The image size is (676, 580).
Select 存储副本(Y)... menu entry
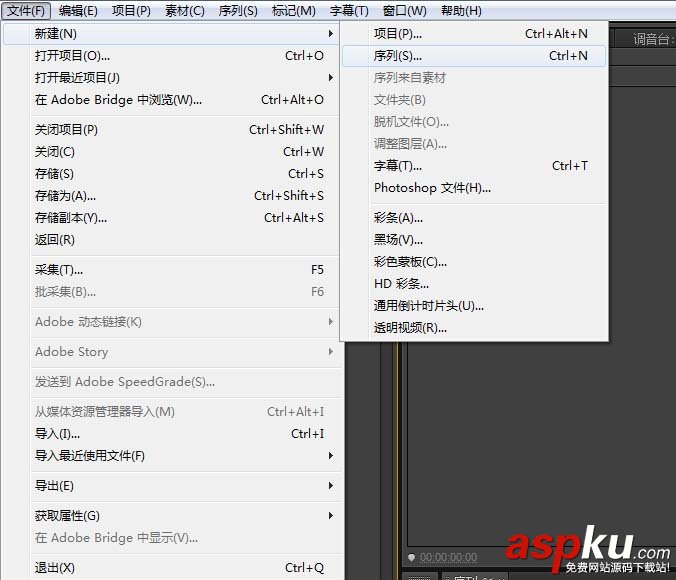click(172, 217)
